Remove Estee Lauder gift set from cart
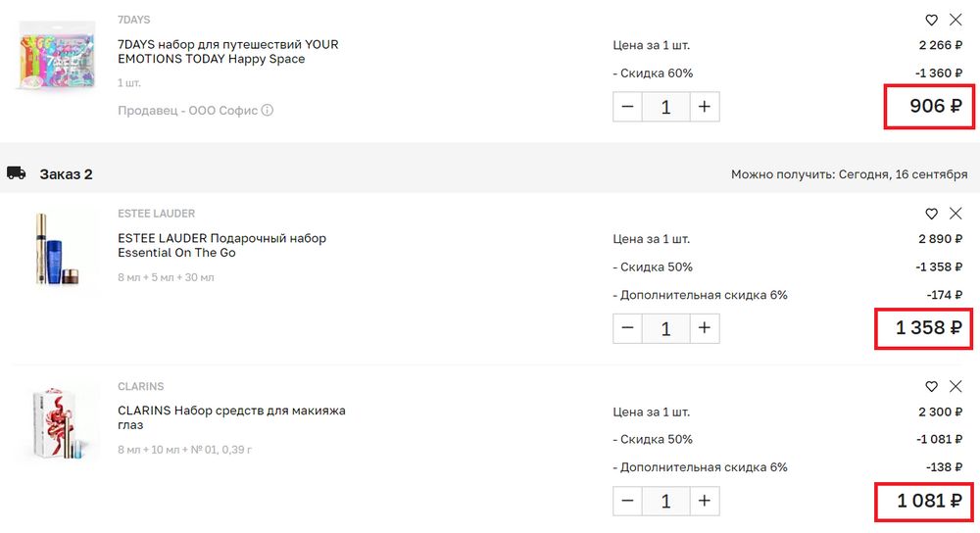Image resolution: width=980 pixels, height=533 pixels. [x=955, y=214]
